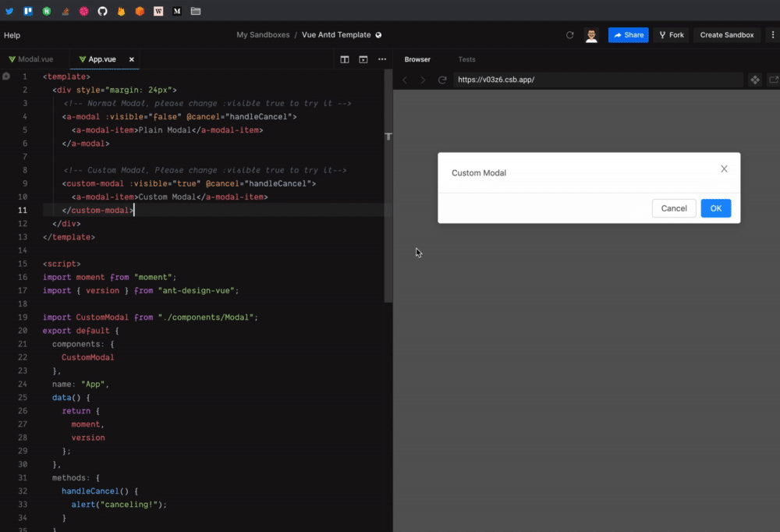Viewport: 780px width, 532px height.
Task: Go back in the preview browser
Action: point(405,80)
